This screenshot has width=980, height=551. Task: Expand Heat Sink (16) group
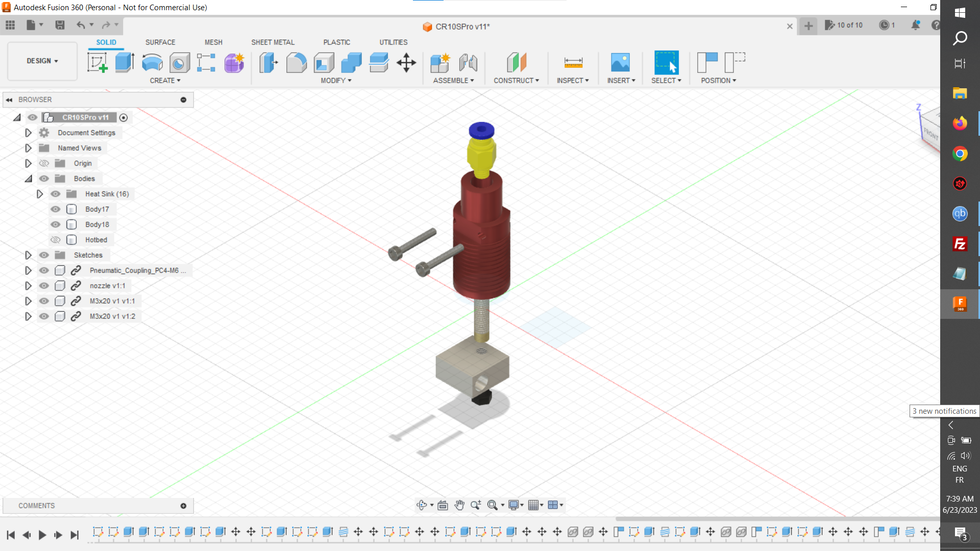click(40, 194)
